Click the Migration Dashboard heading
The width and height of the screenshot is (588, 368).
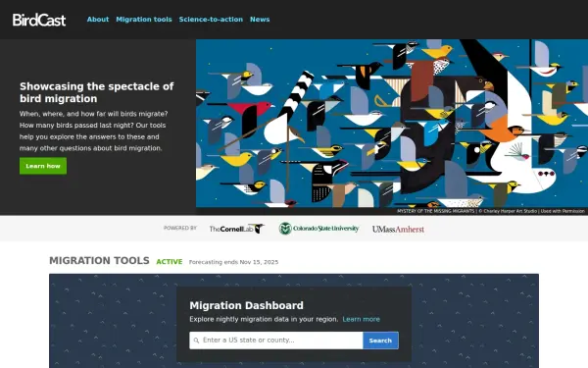click(246, 305)
